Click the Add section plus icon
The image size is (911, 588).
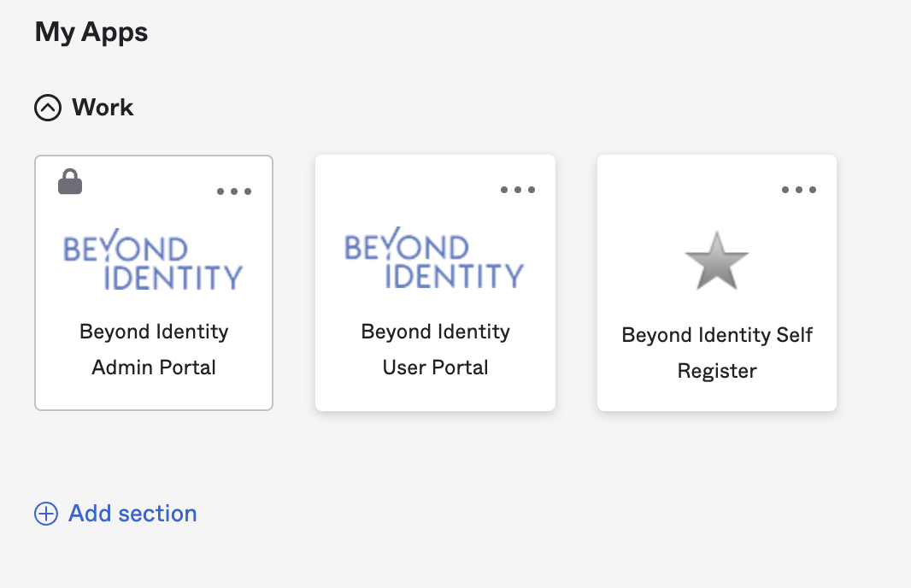(46, 514)
